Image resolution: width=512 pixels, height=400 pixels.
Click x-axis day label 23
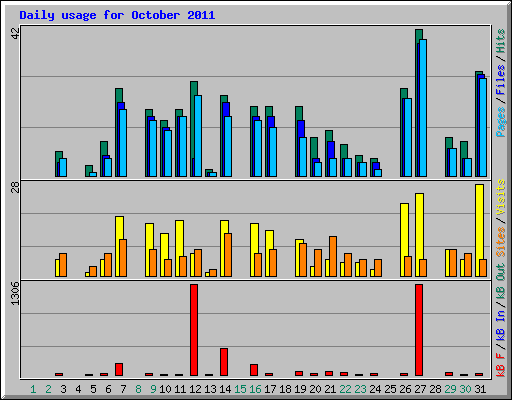[x=360, y=389]
